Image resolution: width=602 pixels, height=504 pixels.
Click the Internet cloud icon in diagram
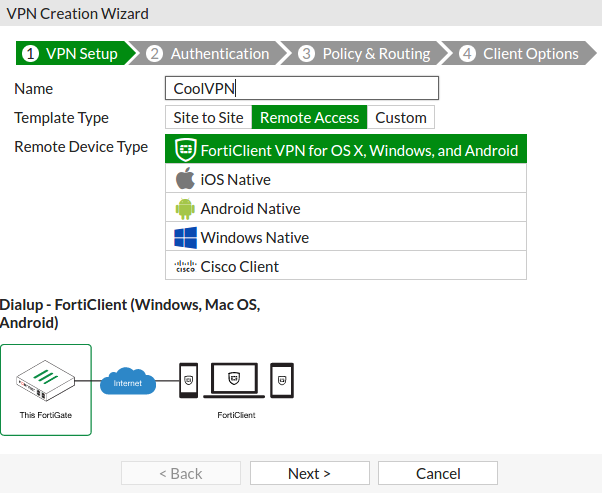(x=128, y=381)
